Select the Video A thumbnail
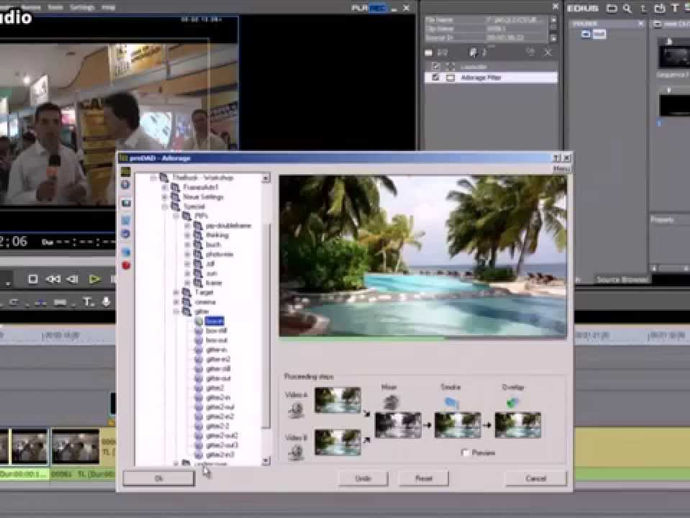The height and width of the screenshot is (518, 690). (338, 400)
